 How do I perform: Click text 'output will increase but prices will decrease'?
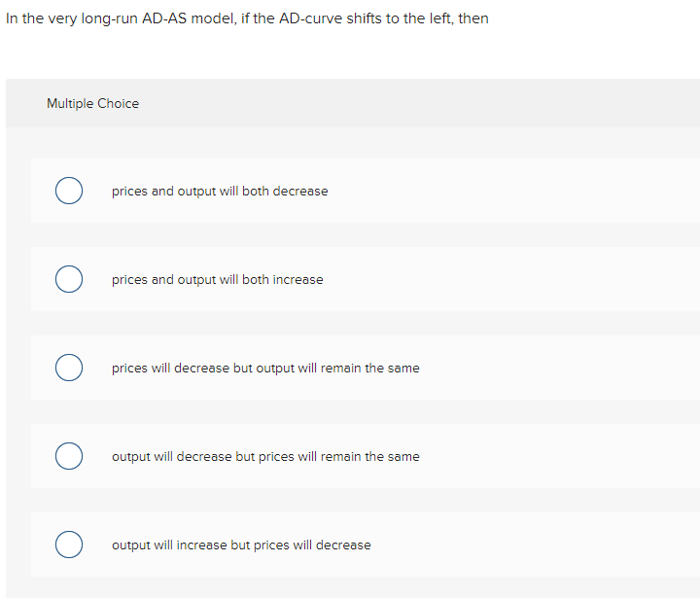click(241, 545)
